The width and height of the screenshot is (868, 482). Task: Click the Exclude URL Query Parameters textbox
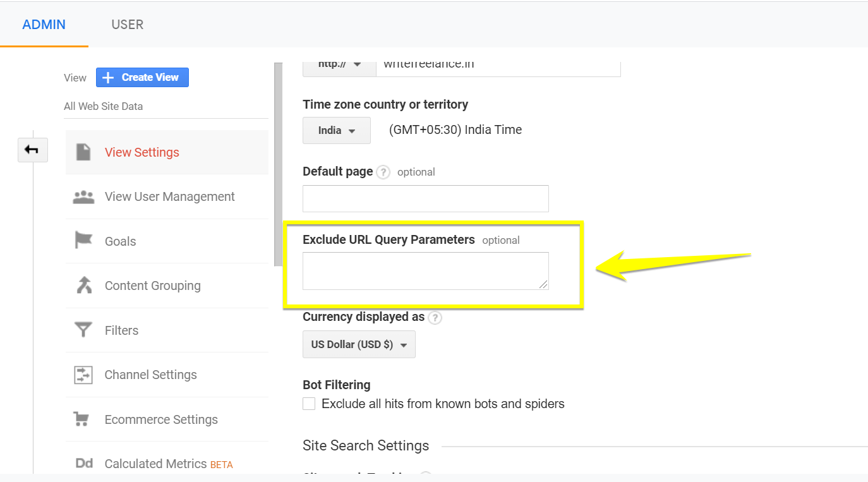[x=425, y=271]
